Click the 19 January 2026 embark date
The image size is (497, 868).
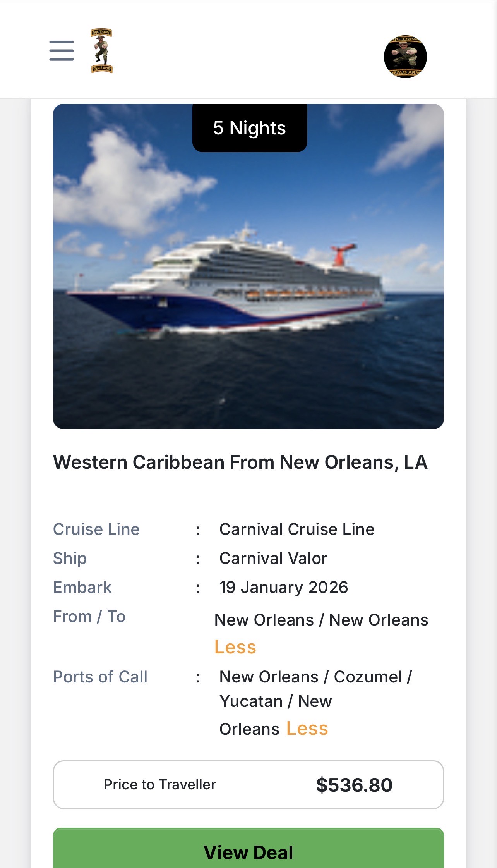coord(284,588)
